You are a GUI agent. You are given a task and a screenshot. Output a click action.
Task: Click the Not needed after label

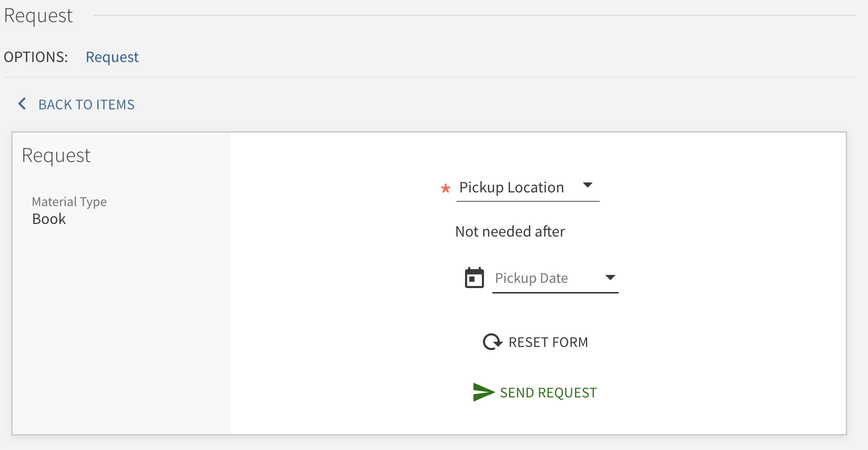[x=510, y=231]
